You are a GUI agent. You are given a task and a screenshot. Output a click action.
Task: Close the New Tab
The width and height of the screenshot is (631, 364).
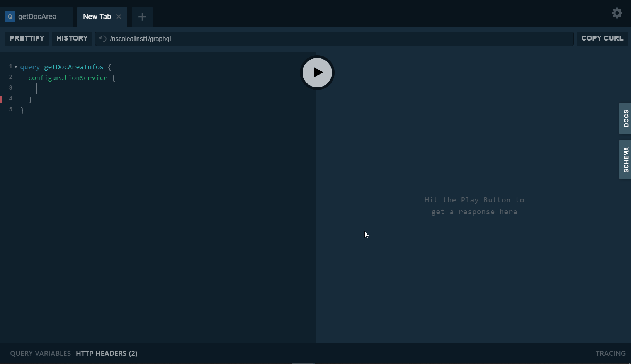(119, 17)
